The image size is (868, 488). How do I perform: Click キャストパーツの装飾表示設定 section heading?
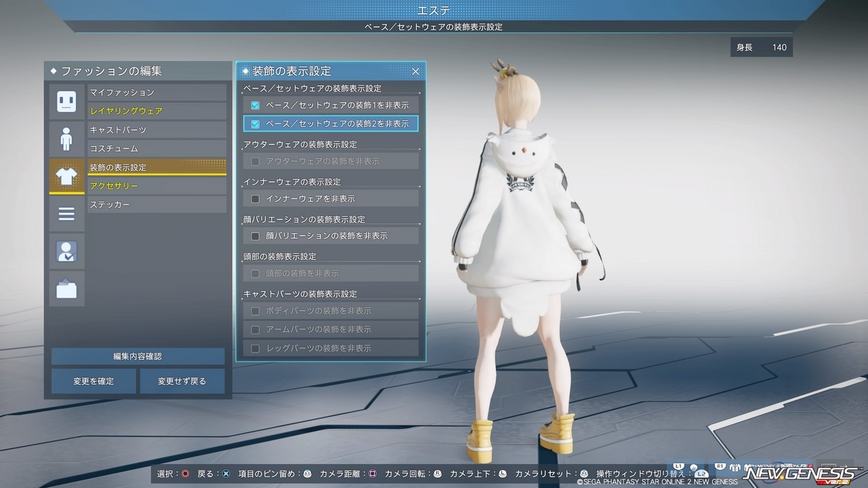click(x=300, y=295)
